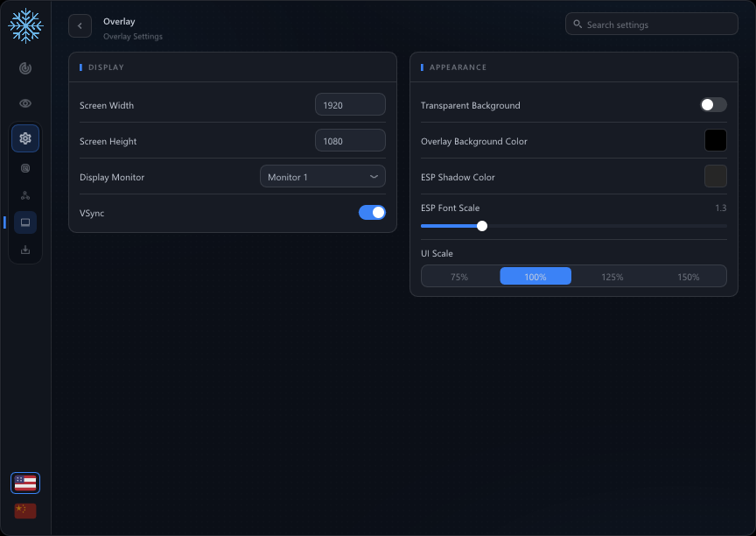Image resolution: width=756 pixels, height=536 pixels.
Task: Toggle the Transparent Background switch
Action: 714,105
